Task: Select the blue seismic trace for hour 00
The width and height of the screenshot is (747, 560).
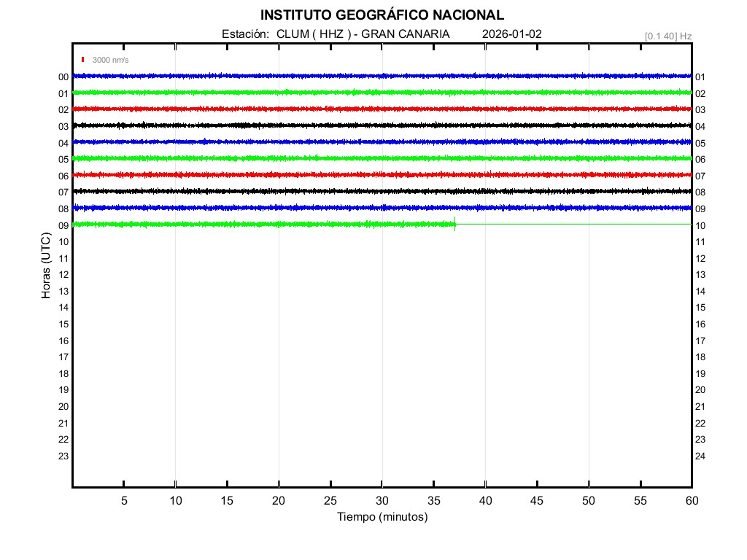Action: (382, 76)
